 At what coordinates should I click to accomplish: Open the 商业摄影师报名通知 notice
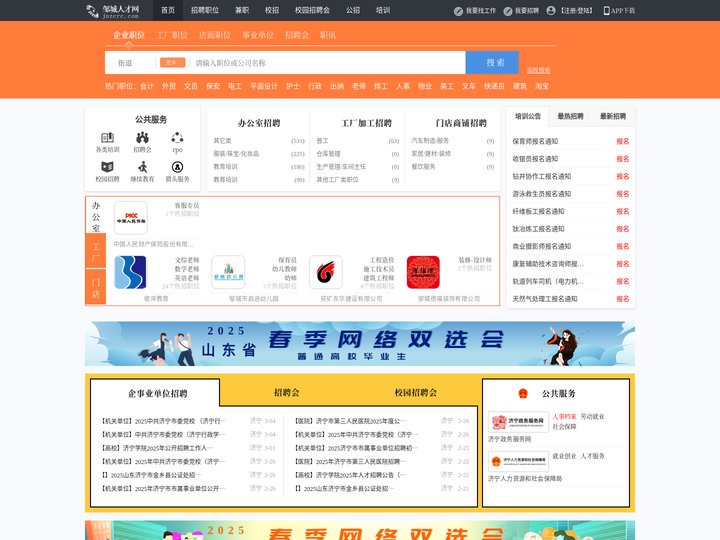(542, 247)
